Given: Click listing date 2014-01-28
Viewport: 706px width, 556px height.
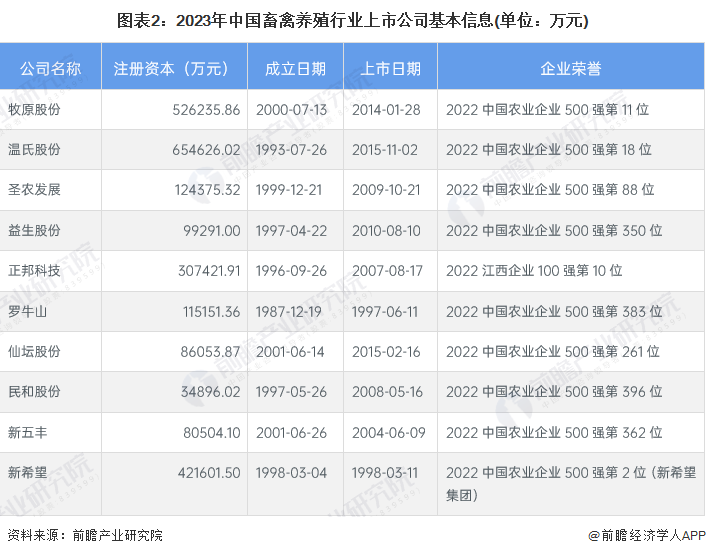Looking at the screenshot, I should click(386, 110).
